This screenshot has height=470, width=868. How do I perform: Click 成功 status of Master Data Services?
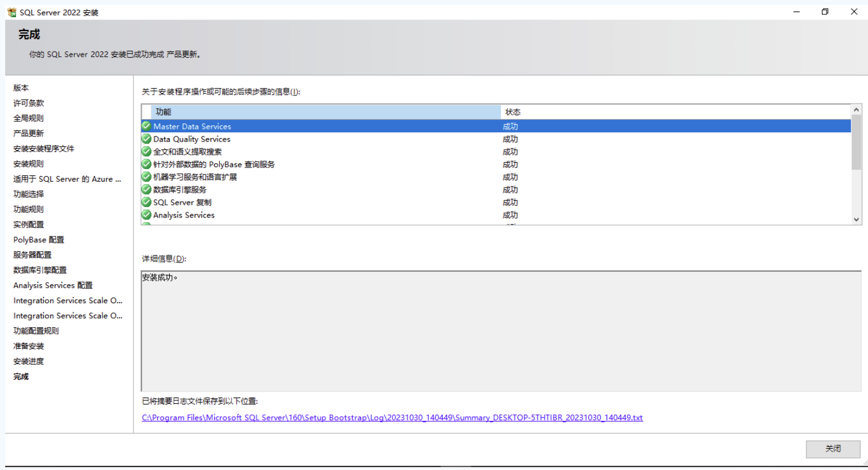click(511, 126)
